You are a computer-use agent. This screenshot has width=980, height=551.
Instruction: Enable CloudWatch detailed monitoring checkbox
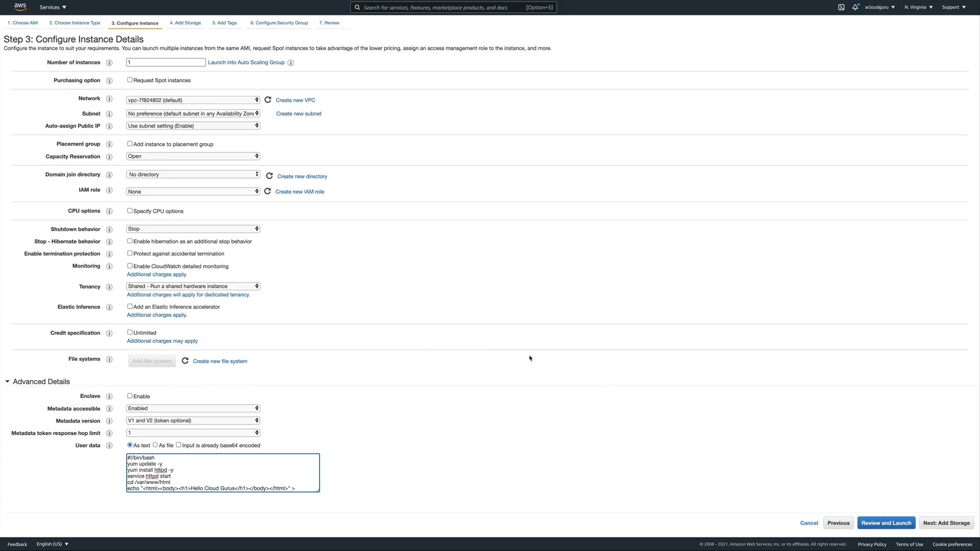130,266
